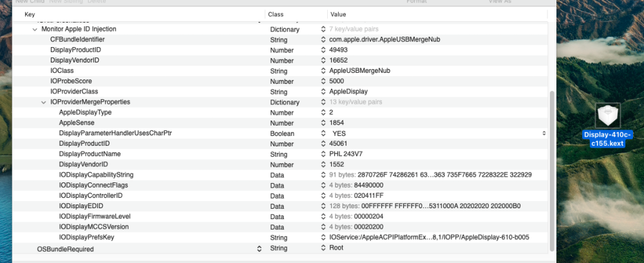
Task: Select the IOClass key
Action: coord(62,71)
